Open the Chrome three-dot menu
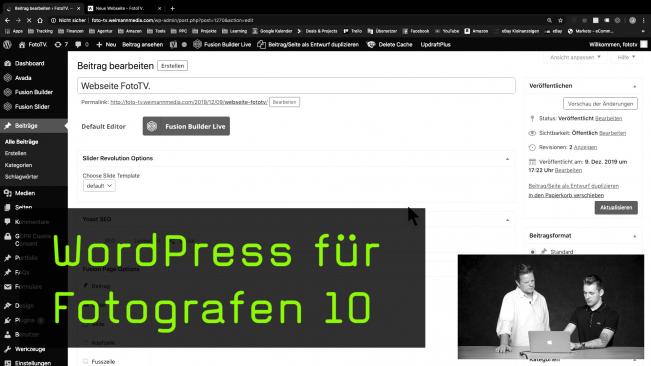 pos(644,20)
